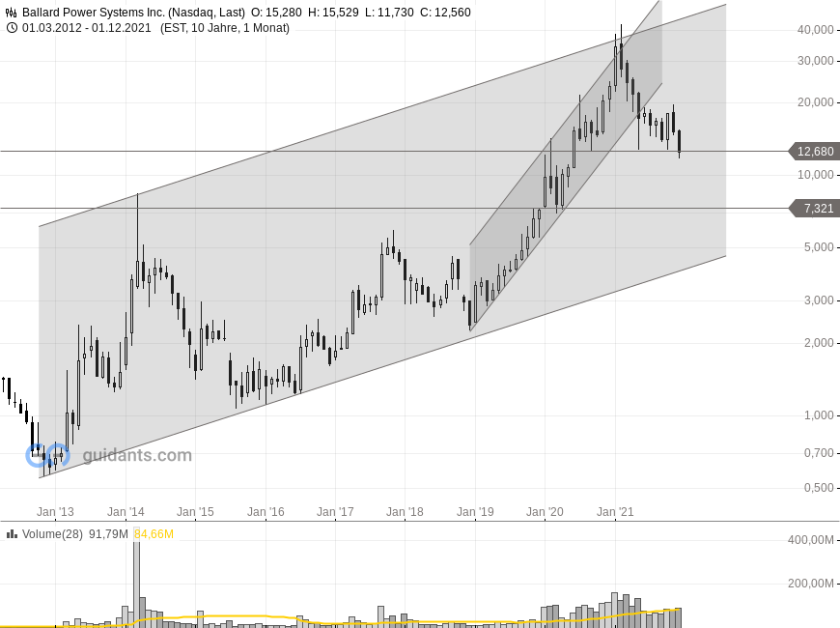Click the 10,000 price axis label

[x=815, y=175]
